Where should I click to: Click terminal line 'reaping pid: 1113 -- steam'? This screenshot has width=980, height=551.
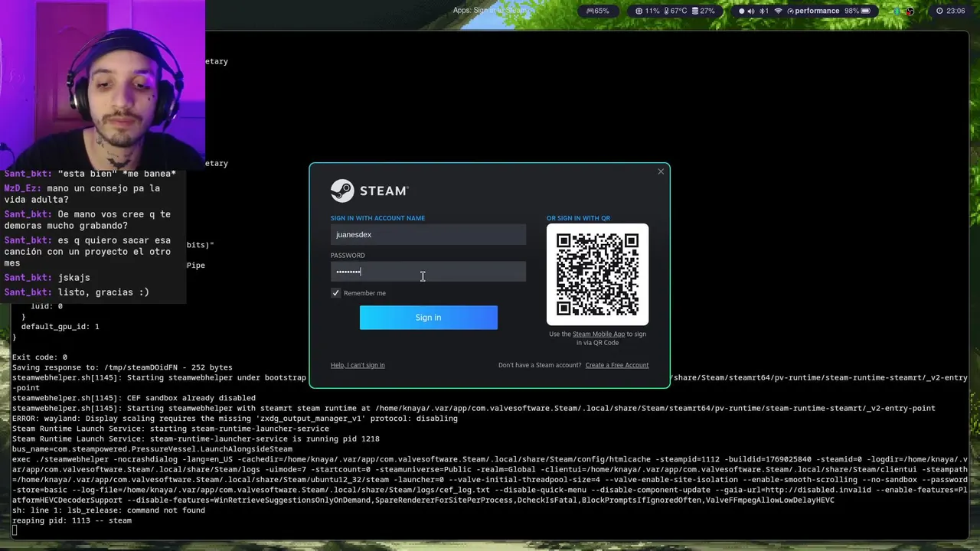[x=72, y=520]
